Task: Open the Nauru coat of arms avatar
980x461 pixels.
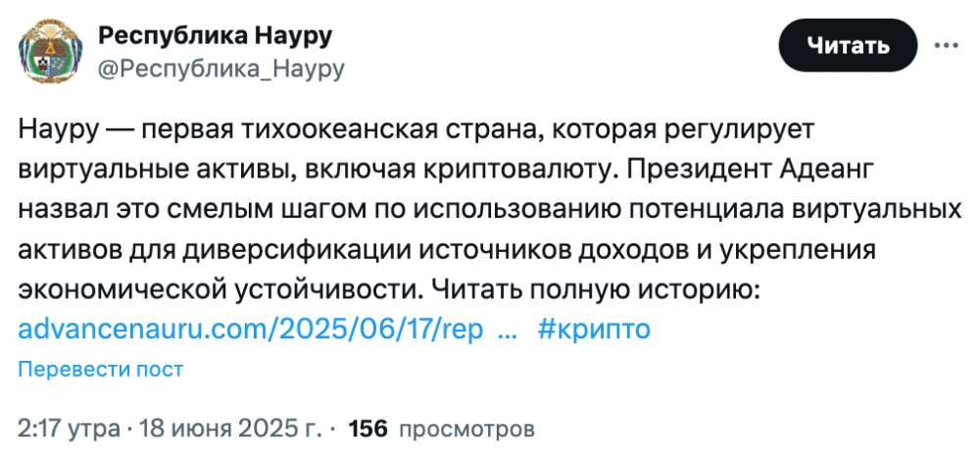Action: (46, 53)
